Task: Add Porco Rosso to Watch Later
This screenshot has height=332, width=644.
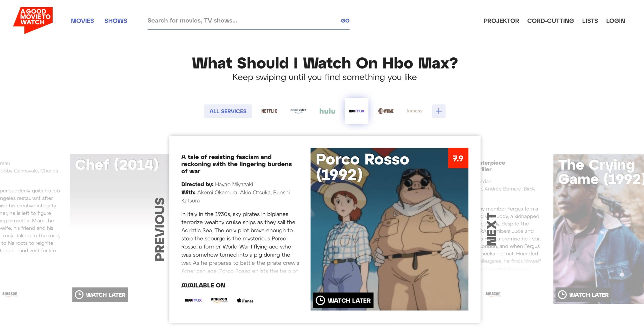Action: point(343,300)
